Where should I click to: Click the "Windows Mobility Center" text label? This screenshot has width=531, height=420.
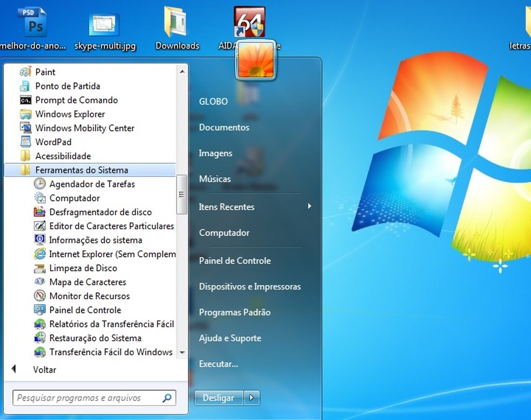click(85, 128)
